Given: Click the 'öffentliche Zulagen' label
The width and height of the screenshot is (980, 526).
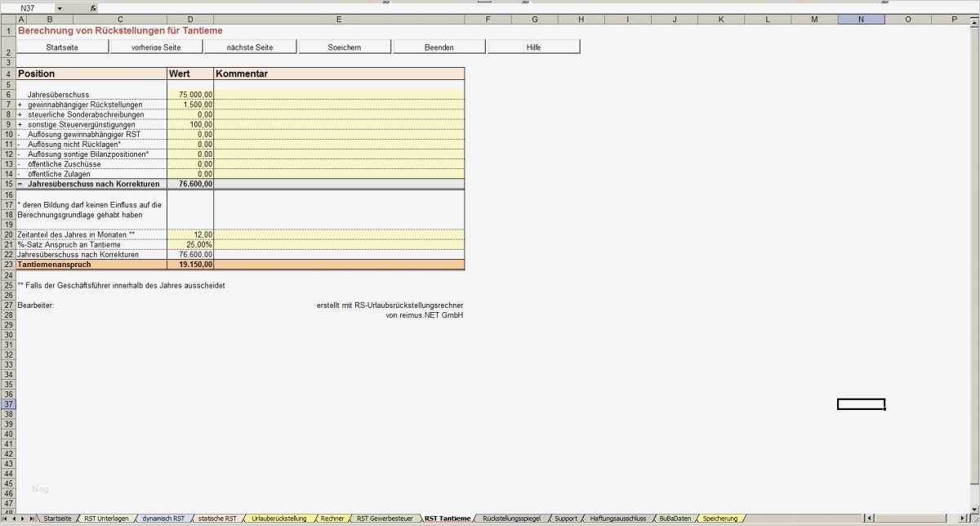Looking at the screenshot, I should coord(60,174).
